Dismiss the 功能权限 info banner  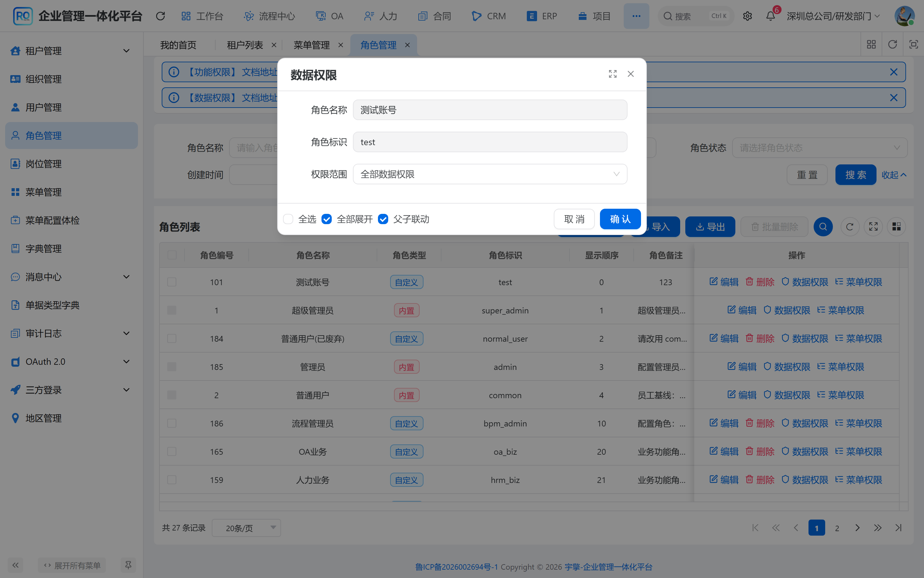[x=894, y=72]
